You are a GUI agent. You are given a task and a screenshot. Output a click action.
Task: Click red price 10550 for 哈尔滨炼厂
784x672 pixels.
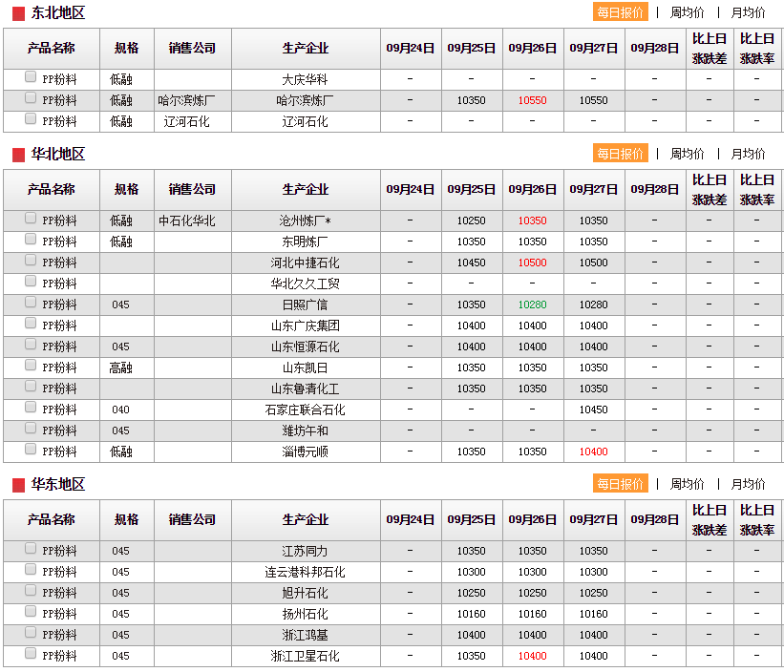pos(533,100)
